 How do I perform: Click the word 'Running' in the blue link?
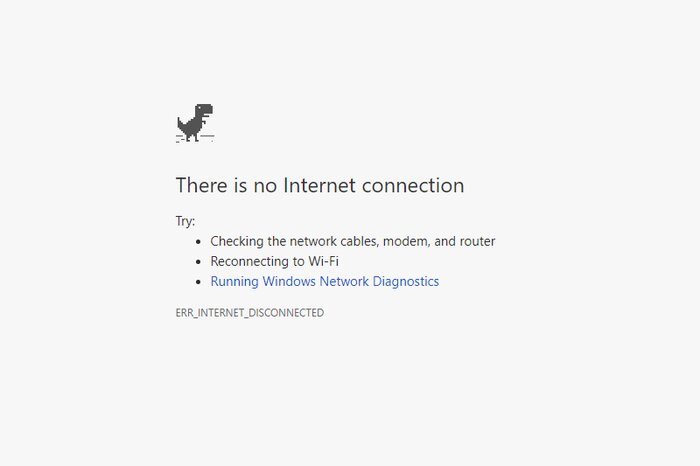[x=234, y=282]
